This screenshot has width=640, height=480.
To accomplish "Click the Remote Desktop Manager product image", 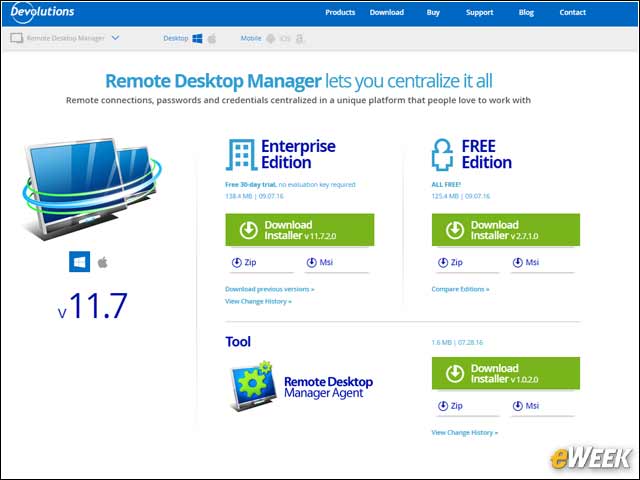I will tap(92, 189).
